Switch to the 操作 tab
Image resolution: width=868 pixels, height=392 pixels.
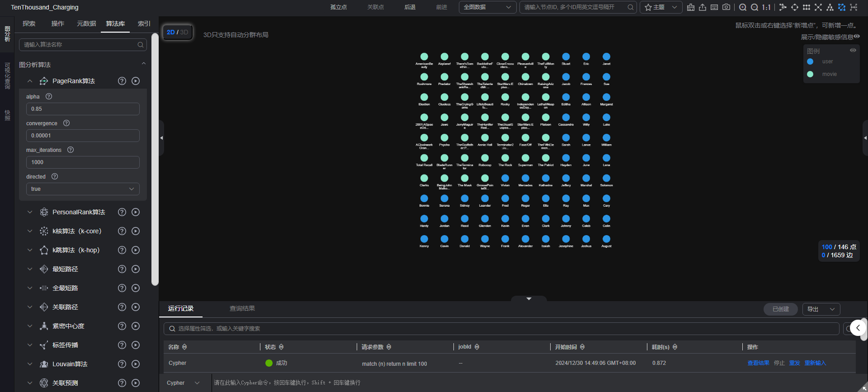pos(58,24)
